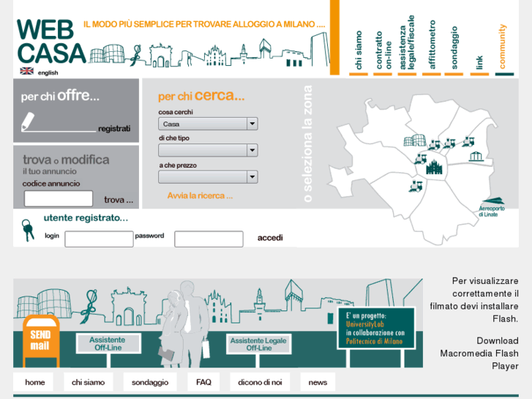Viewport: 532px width, 399px height.
Task: Click the utente registrato... heading
Action: (x=86, y=217)
